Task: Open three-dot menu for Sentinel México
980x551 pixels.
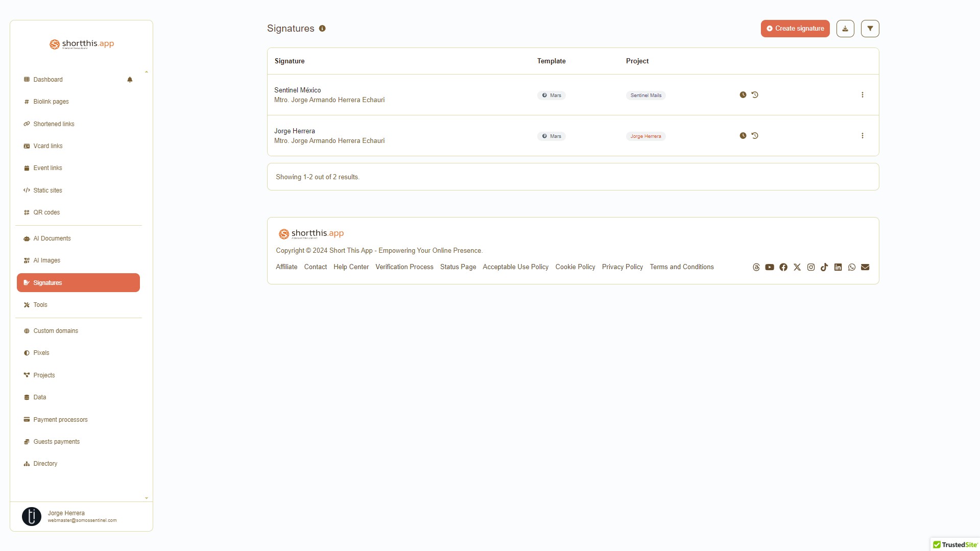Action: [x=863, y=95]
